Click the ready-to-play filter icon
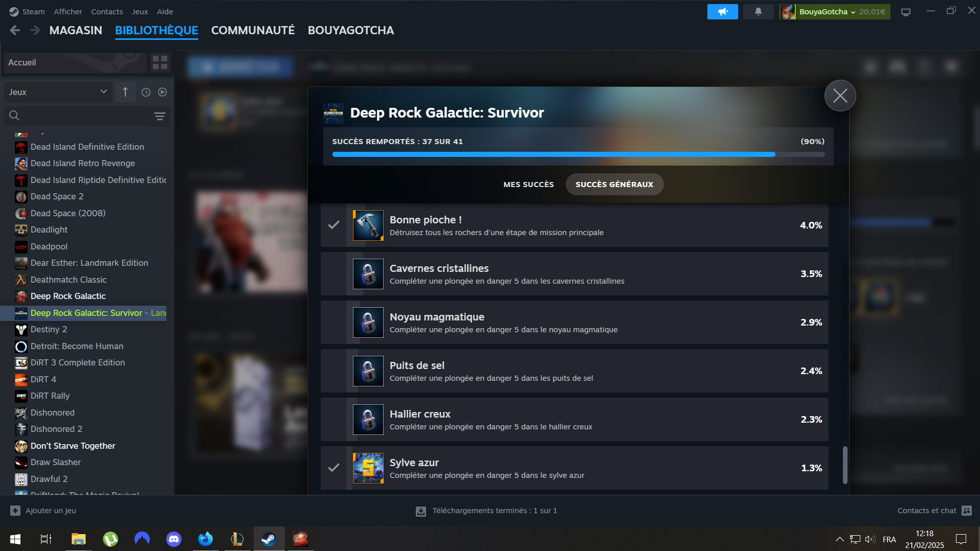 163,92
